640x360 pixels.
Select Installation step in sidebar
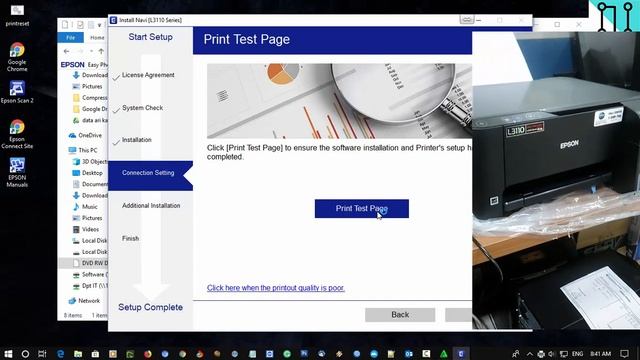tap(136, 140)
